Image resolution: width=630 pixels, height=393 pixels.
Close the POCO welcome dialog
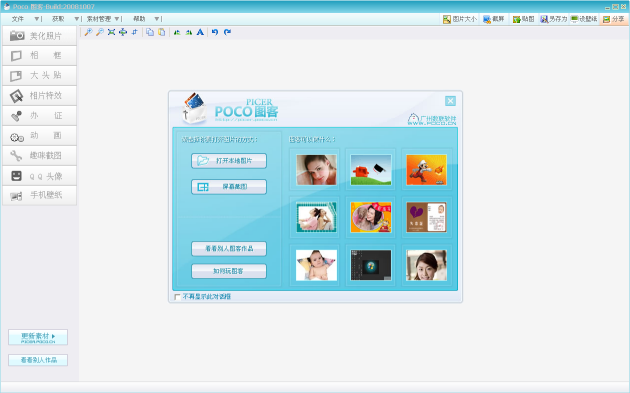point(450,101)
